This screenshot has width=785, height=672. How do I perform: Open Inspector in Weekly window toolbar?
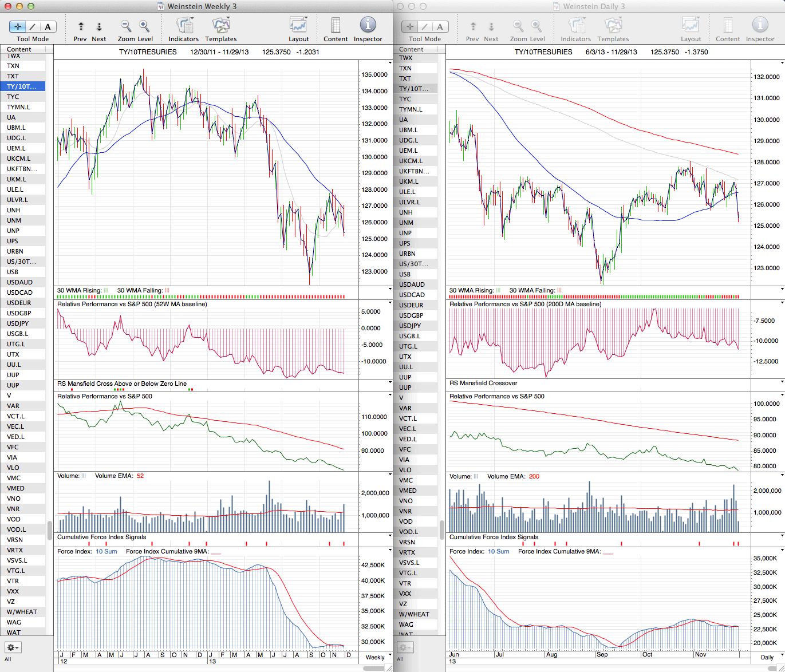pos(368,26)
